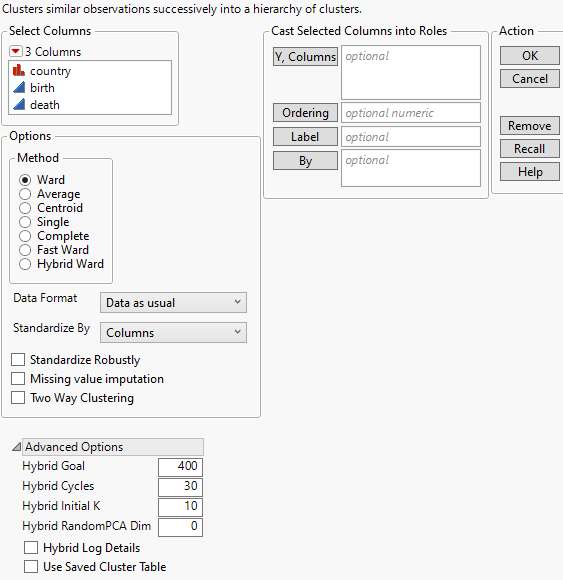Click the Advanced Options header text

pos(74,447)
